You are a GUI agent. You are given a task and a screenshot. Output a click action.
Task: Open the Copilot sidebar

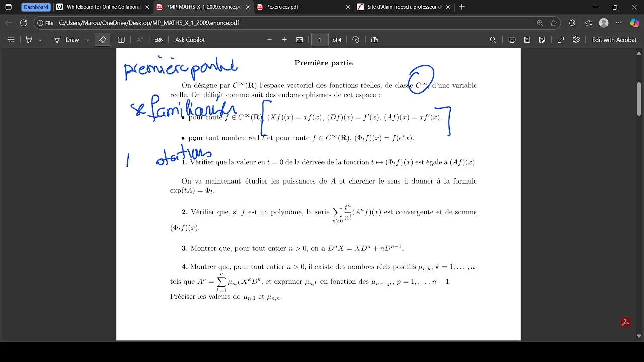tap(634, 23)
